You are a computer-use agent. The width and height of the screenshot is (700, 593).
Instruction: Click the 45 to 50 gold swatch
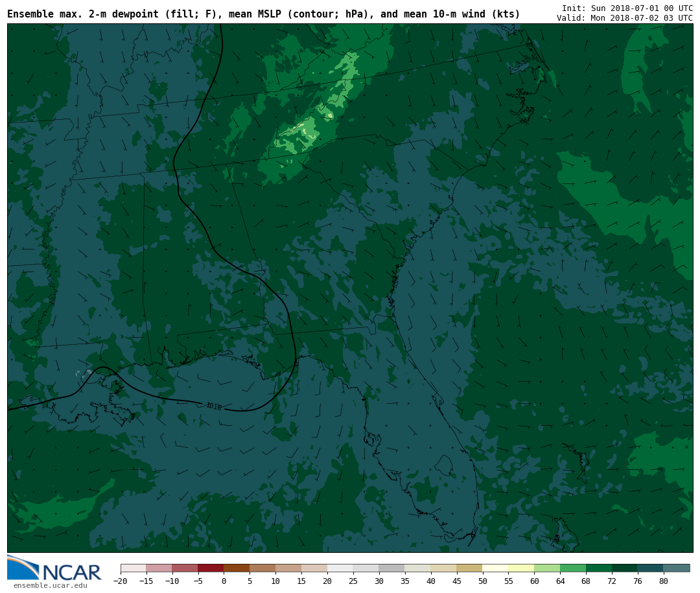click(x=470, y=568)
